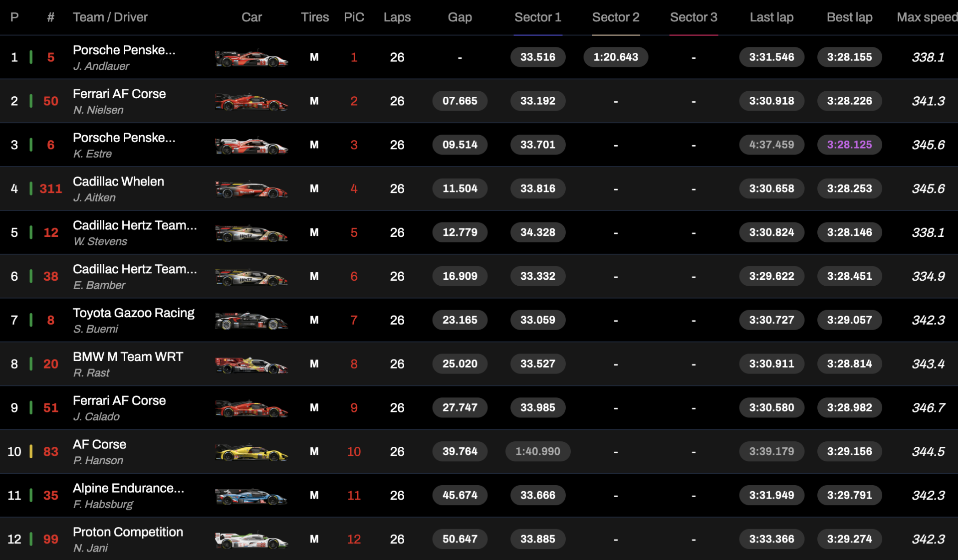958x560 pixels.
Task: Sort by Gap column header
Action: click(460, 17)
